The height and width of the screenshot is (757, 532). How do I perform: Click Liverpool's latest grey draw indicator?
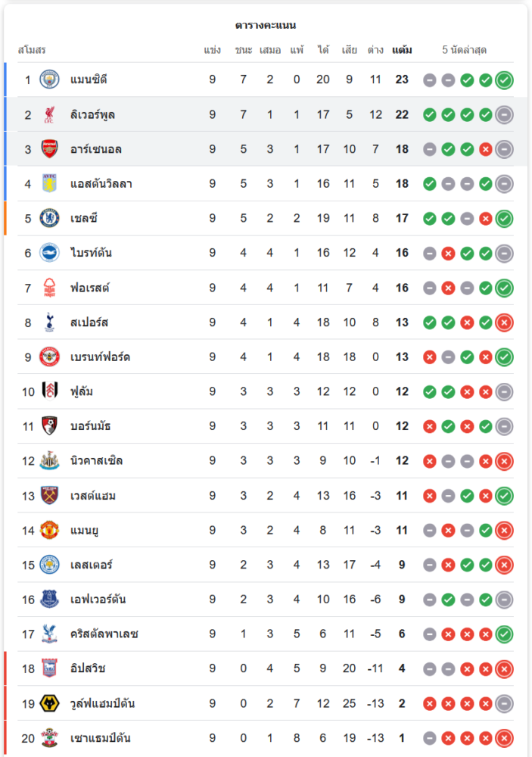(504, 114)
